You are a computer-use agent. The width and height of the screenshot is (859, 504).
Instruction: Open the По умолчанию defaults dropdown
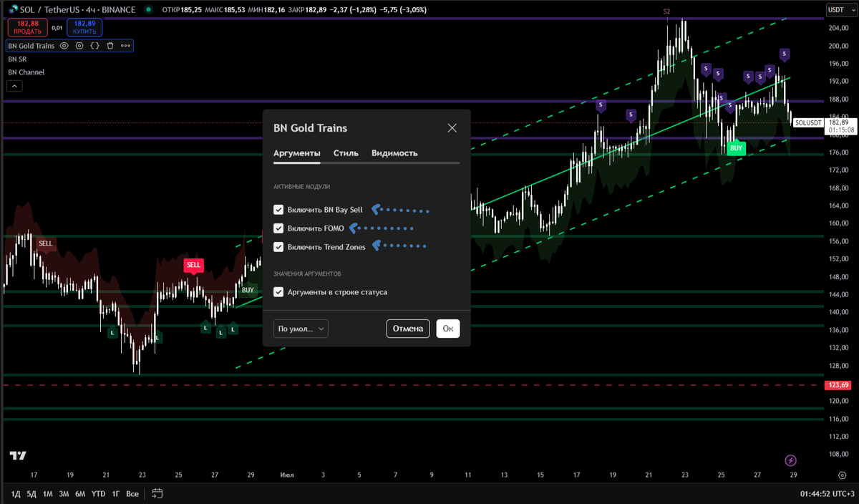[x=301, y=329]
